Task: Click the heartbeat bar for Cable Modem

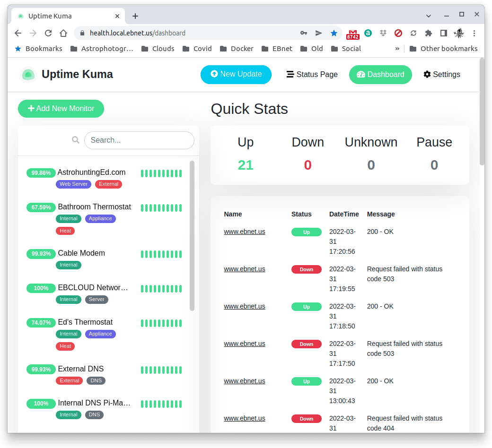Action: click(x=161, y=254)
